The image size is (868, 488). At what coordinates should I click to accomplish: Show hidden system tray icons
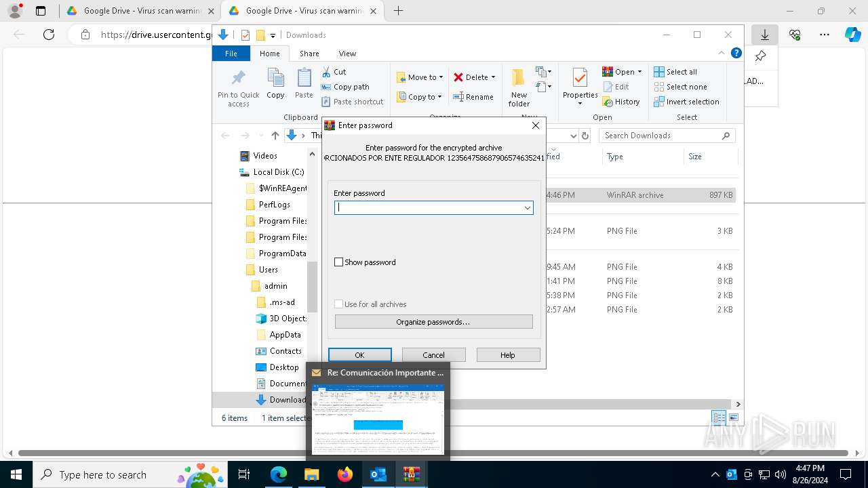pos(715,474)
